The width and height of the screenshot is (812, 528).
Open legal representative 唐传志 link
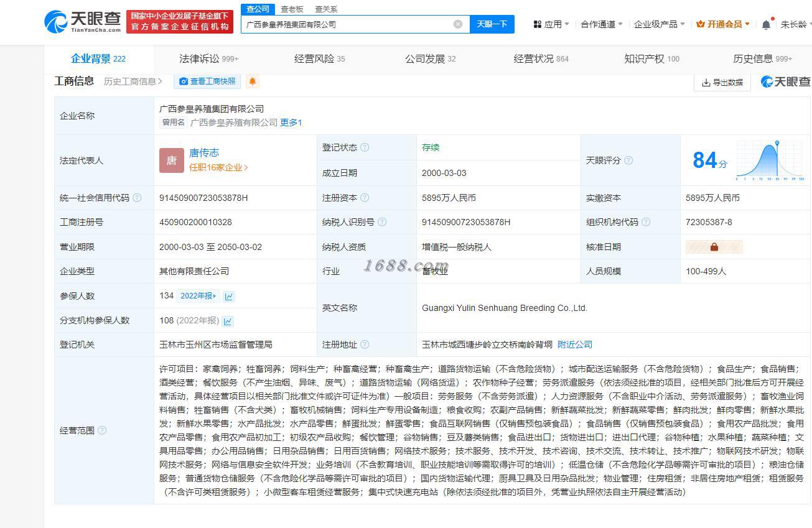[204, 153]
